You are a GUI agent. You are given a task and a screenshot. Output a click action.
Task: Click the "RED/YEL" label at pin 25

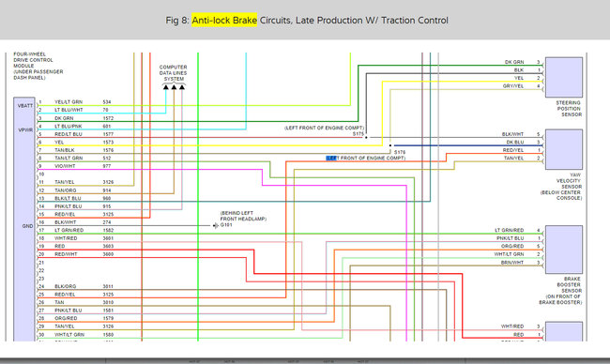65,295
